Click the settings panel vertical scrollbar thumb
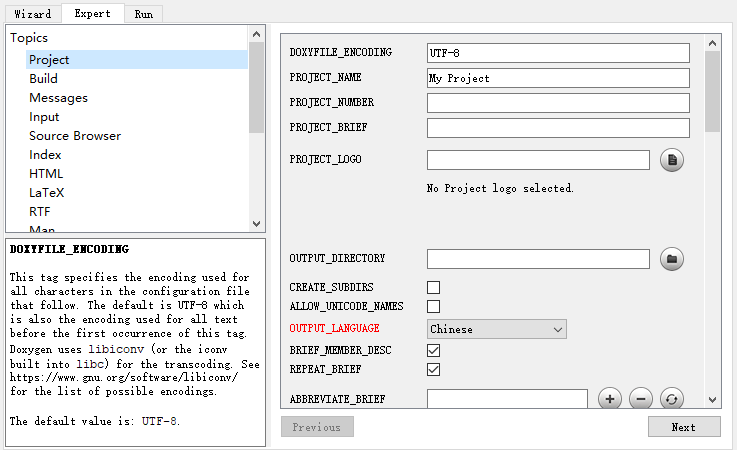737x450 pixels. point(712,90)
